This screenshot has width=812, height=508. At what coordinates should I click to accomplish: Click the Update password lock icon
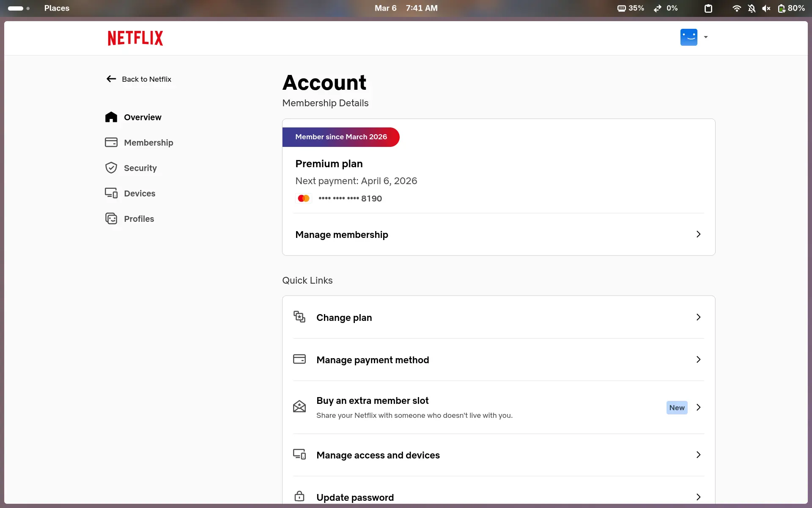pos(299,496)
